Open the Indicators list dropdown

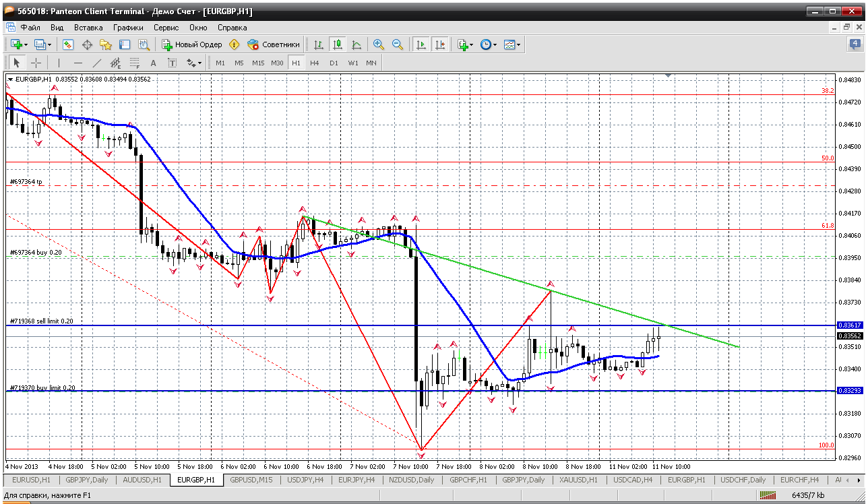(x=465, y=44)
